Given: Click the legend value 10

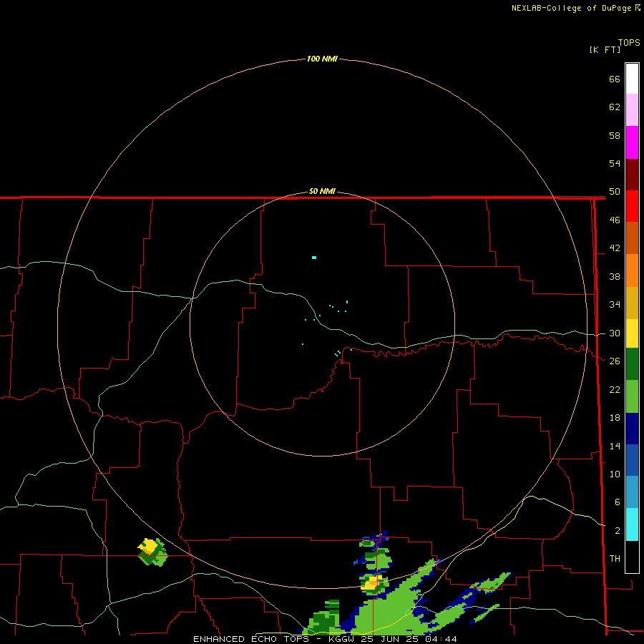Looking at the screenshot, I should click(x=615, y=474).
